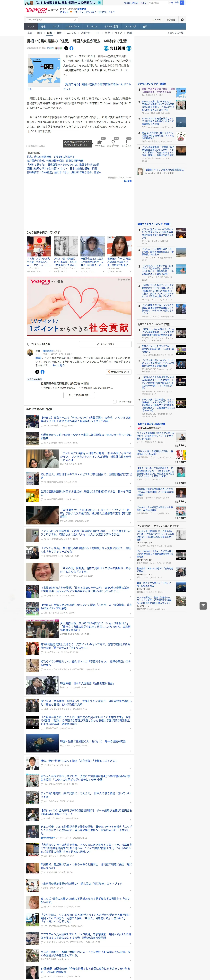Image resolution: width=210 pixels, height=980 pixels.
Task: Click the わかりやすい lightbulb reaction
Action: 113,142
